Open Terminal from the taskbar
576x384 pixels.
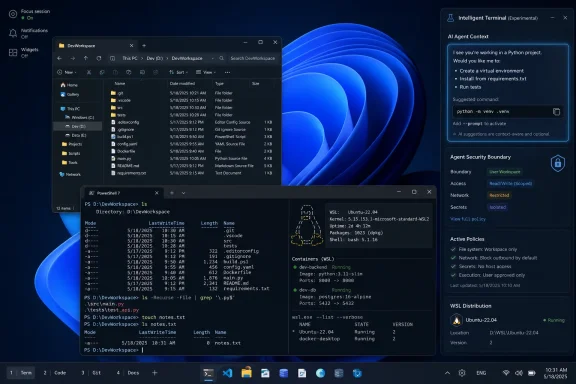pos(208,373)
